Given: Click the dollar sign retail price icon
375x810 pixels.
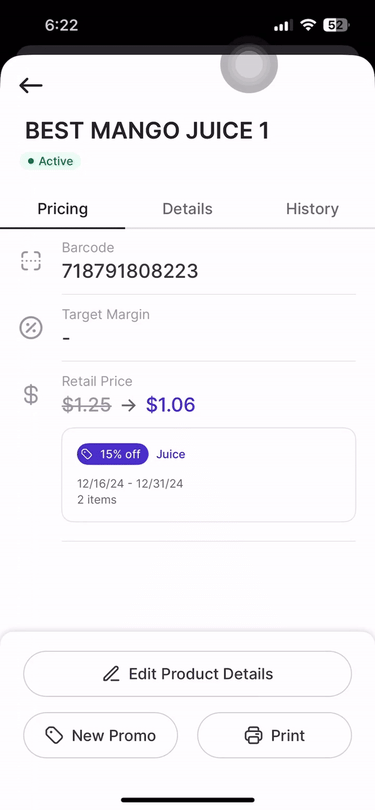Looking at the screenshot, I should pos(31,394).
